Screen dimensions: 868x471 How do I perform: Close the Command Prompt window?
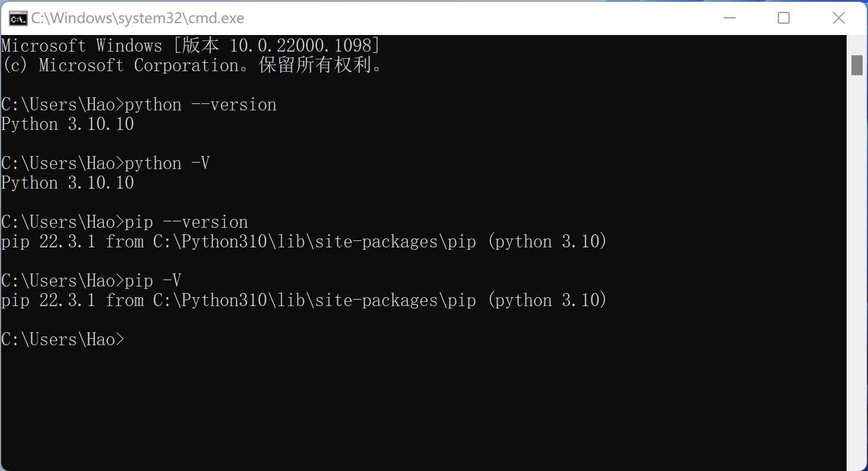838,18
